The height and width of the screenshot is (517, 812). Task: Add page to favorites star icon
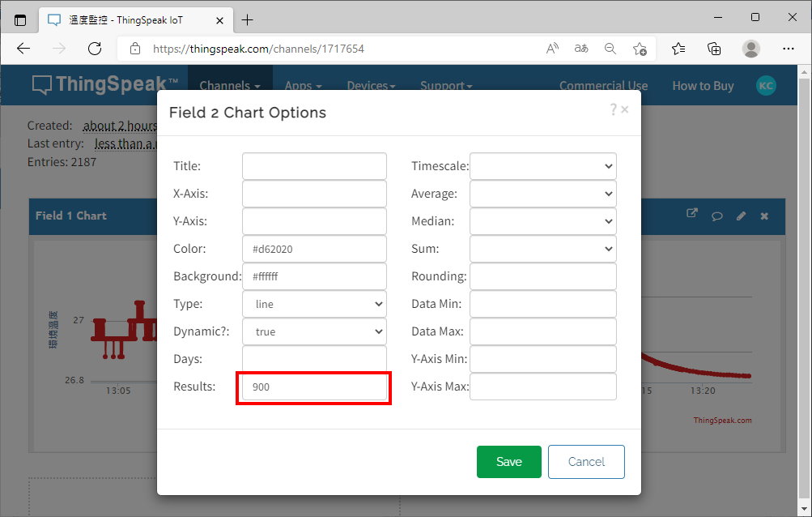click(x=640, y=49)
